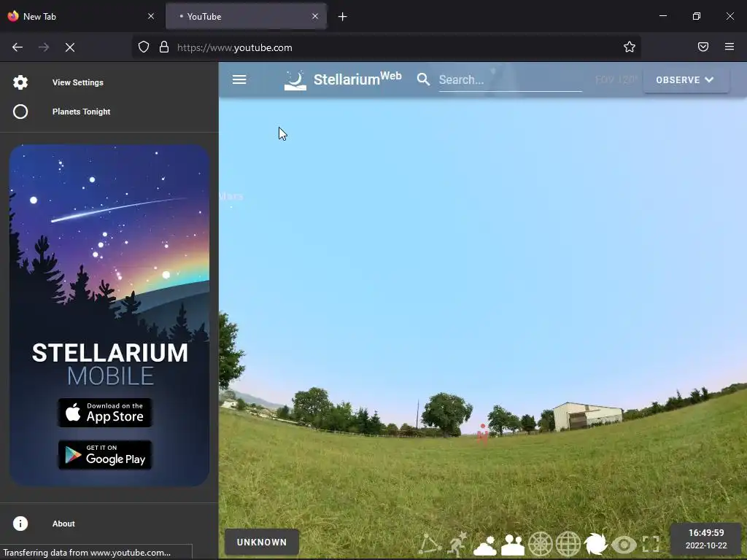Click the Stellarium Web moon logo
Image resolution: width=747 pixels, height=560 pixels.
pos(295,80)
